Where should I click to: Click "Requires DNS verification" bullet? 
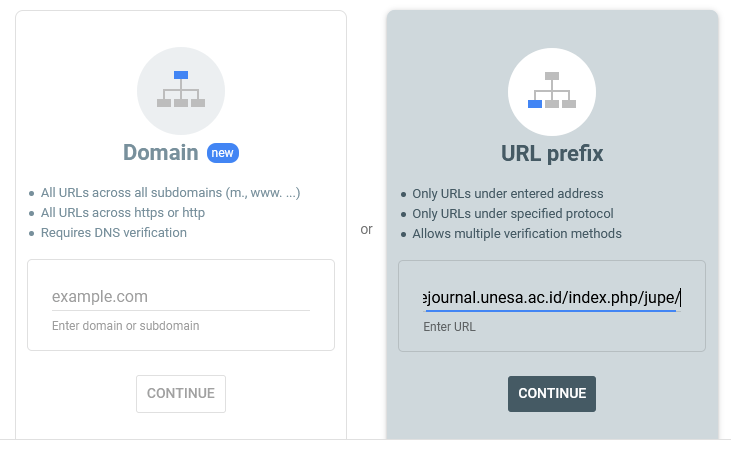(113, 233)
